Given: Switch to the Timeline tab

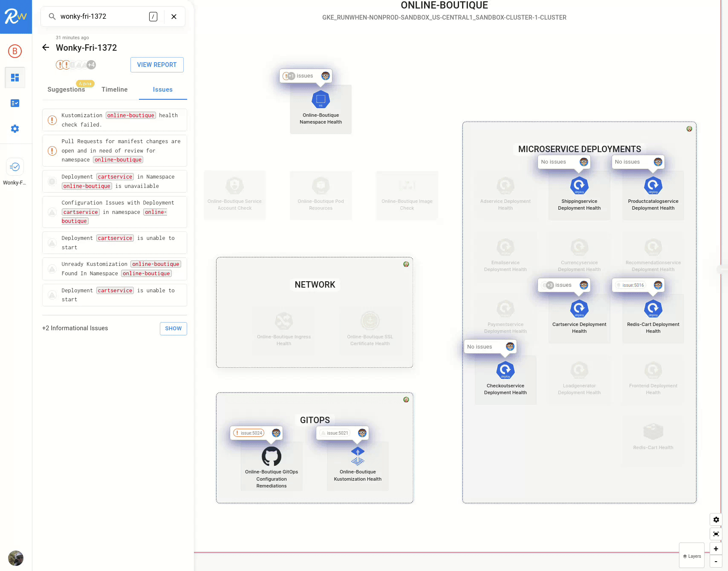Looking at the screenshot, I should 114,89.
